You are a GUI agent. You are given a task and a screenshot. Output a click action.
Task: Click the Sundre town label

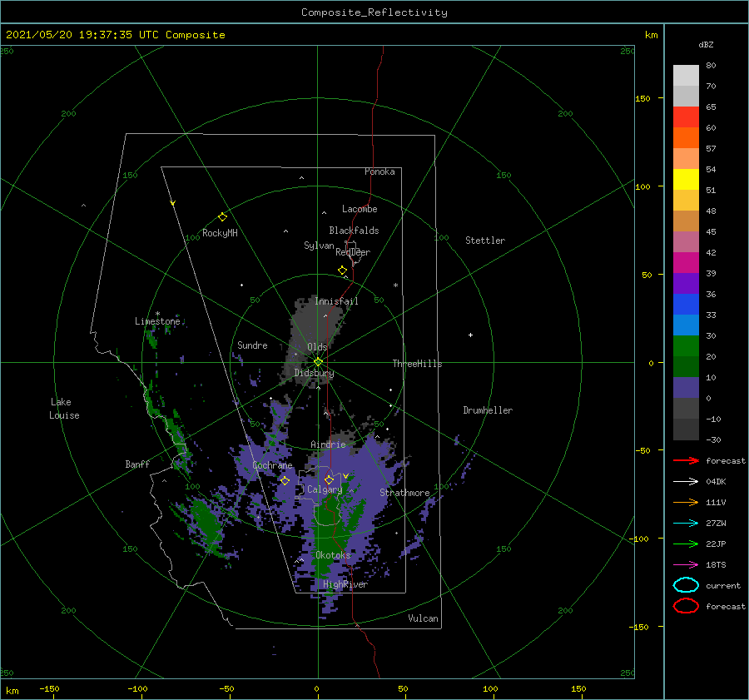252,345
